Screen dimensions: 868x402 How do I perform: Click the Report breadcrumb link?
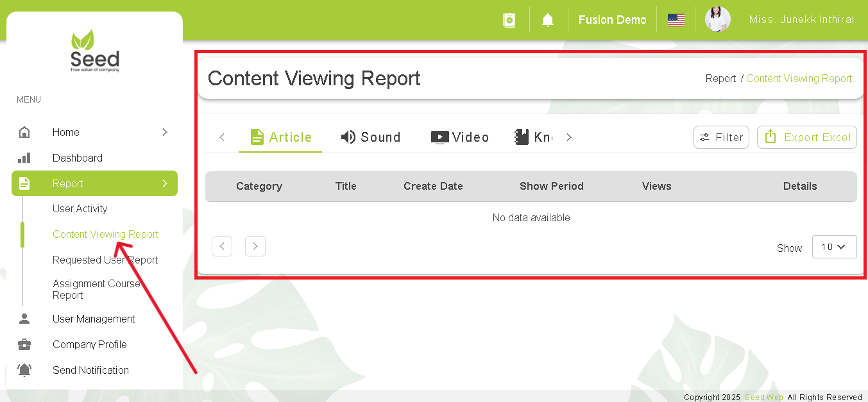tap(720, 78)
